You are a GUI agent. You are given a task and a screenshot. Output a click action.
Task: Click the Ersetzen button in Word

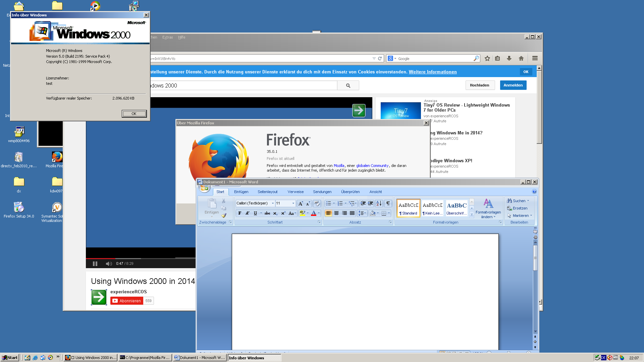pos(517,208)
